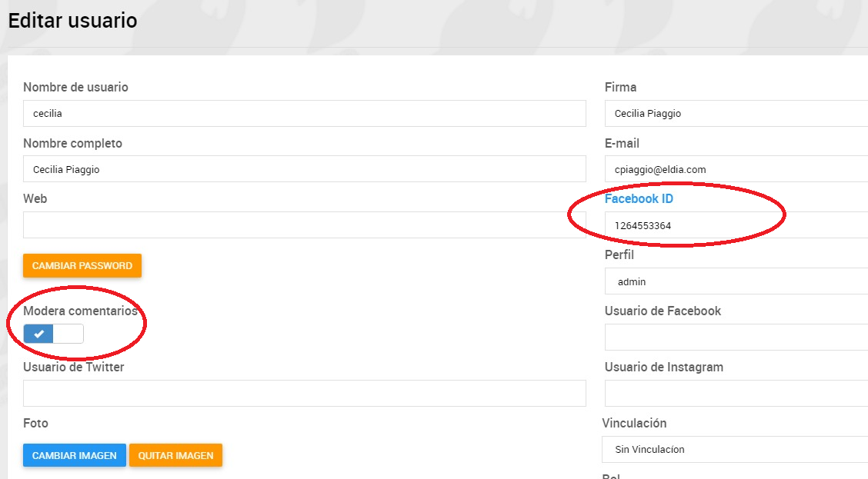Click the CAMBIAR PASSWORD button

pos(82,265)
